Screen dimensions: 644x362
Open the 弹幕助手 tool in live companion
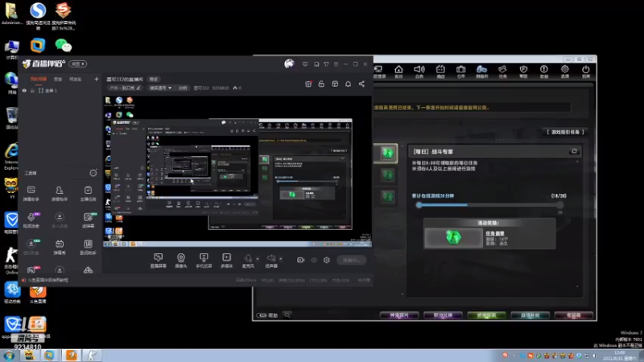coord(31,193)
